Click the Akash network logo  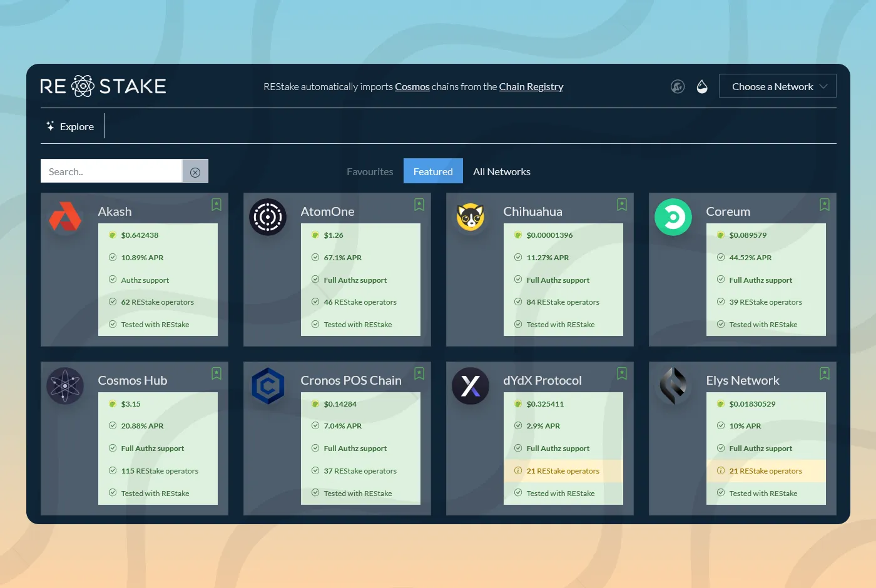coord(65,217)
